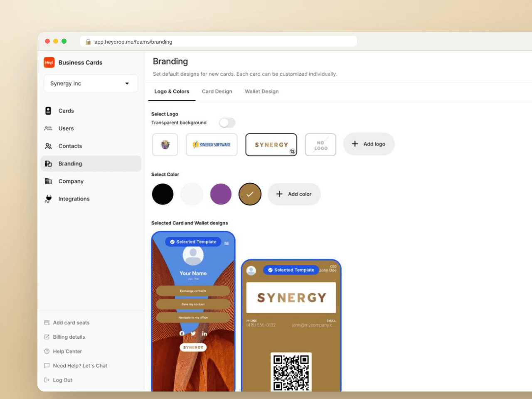Image resolution: width=532 pixels, height=399 pixels.
Task: Switch to the Card Design tab
Action: coord(217,91)
